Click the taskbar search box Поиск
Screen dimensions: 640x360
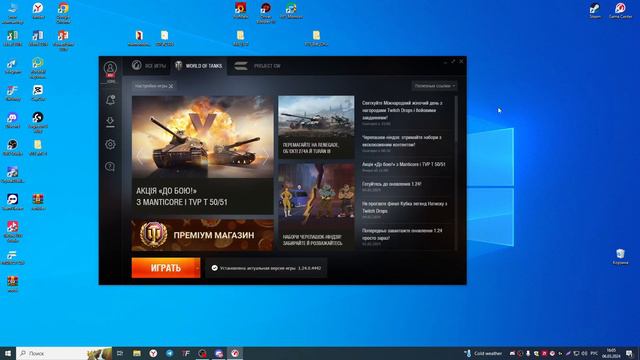coord(64,353)
